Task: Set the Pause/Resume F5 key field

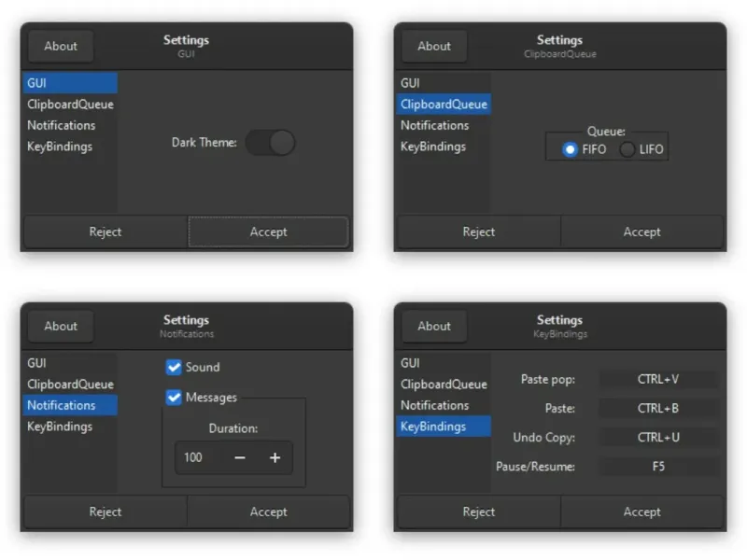Action: [658, 466]
